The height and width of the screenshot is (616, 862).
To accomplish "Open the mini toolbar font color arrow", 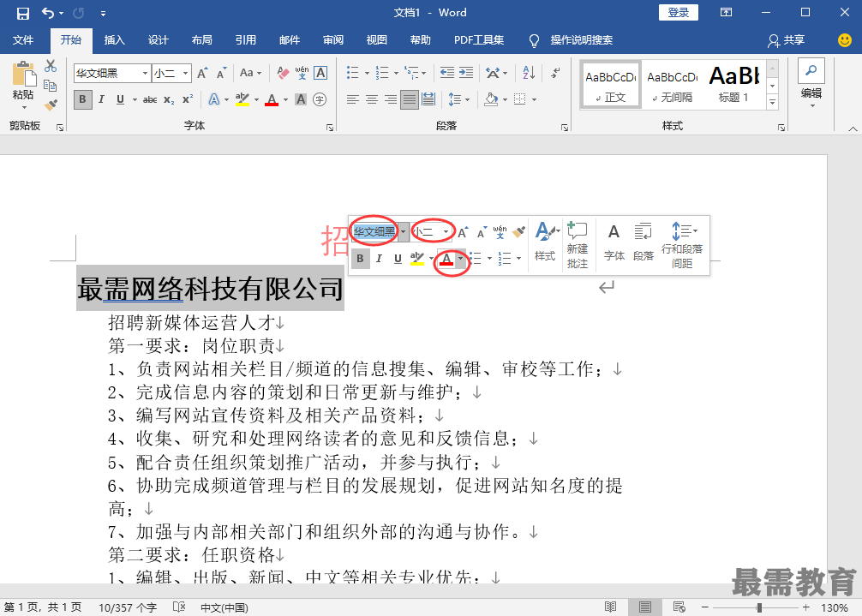I will [461, 258].
